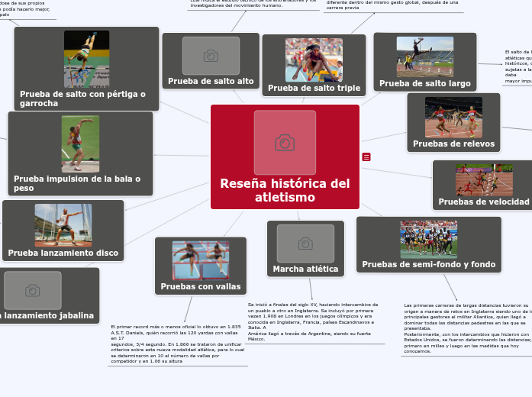
Task: Select the Pruebas con vallas label
Action: 200,287
